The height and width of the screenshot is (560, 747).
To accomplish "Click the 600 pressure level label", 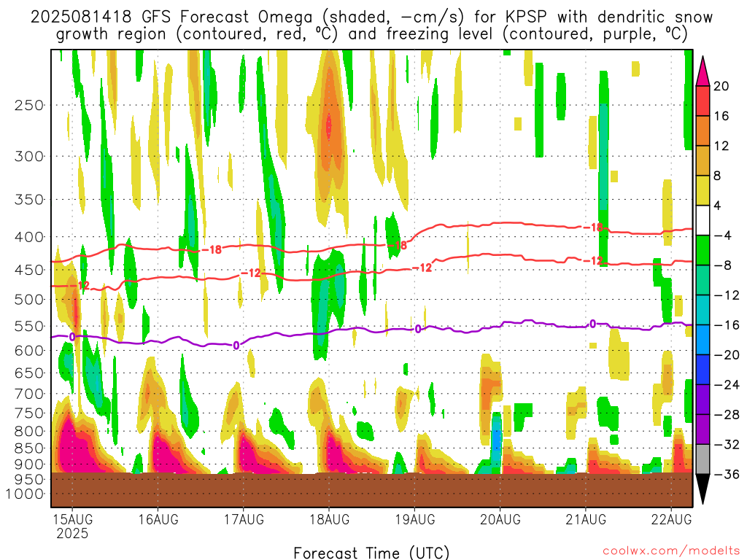I will (29, 351).
